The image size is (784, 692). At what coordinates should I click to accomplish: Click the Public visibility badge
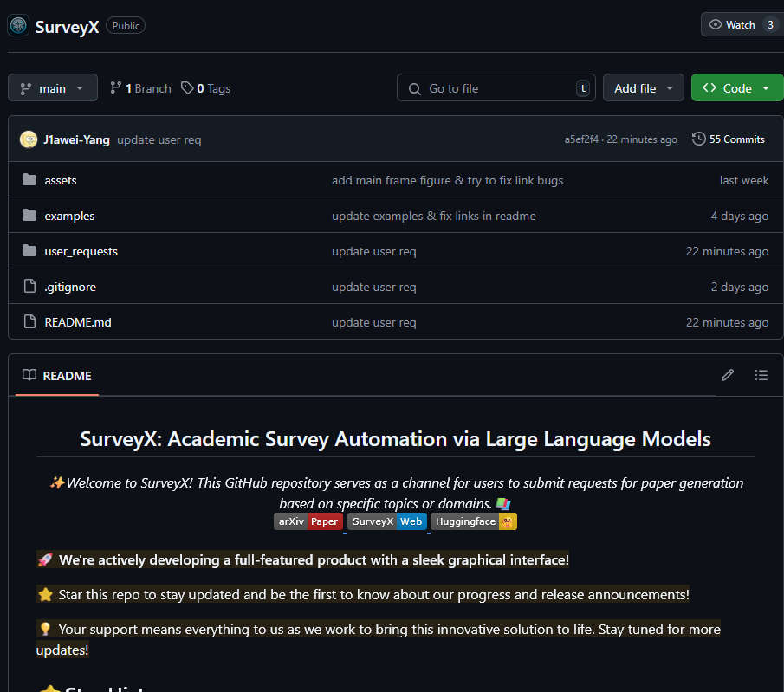point(126,25)
